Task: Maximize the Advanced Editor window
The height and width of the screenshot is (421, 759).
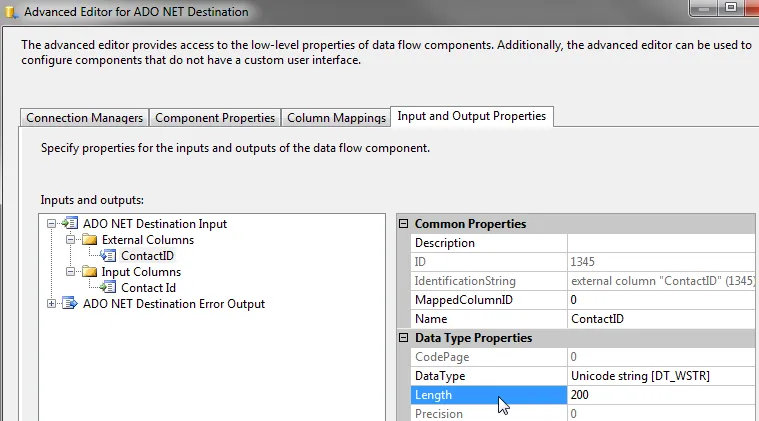Action: pyautogui.click(x=731, y=8)
